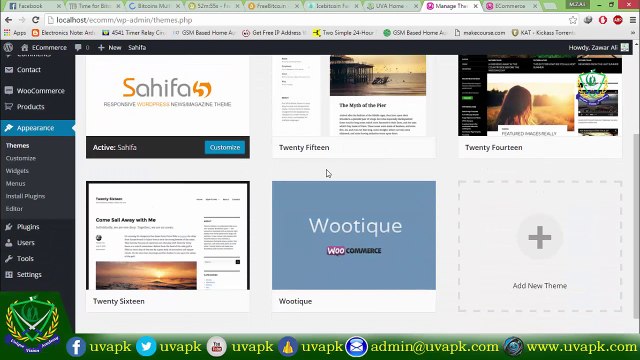Open the Themes submenu item
The image size is (640, 360).
click(x=18, y=145)
